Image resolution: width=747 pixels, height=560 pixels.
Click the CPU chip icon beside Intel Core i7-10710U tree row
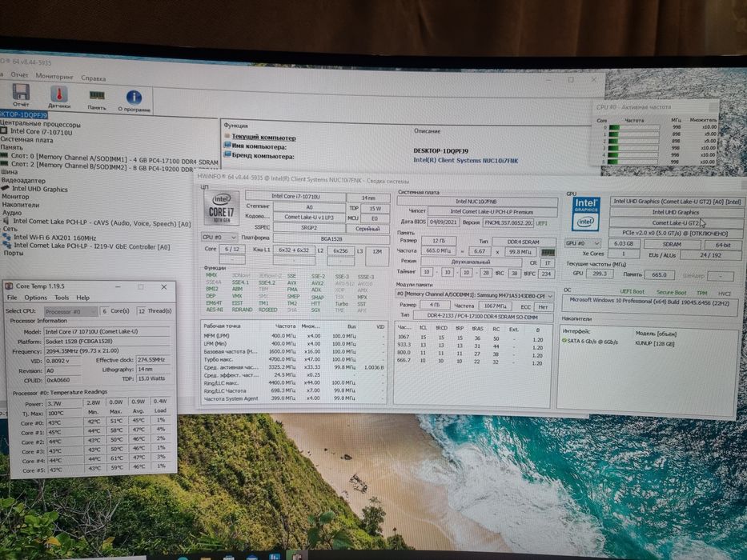point(4,130)
